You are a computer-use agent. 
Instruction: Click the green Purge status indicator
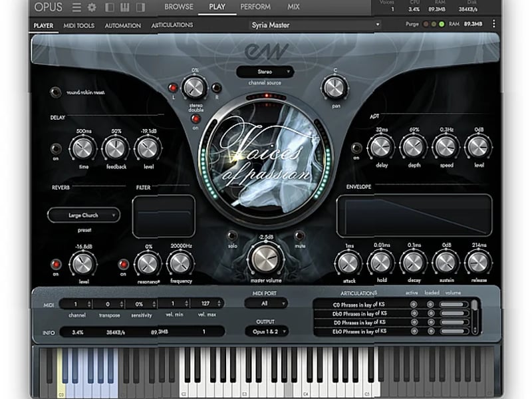pos(442,24)
